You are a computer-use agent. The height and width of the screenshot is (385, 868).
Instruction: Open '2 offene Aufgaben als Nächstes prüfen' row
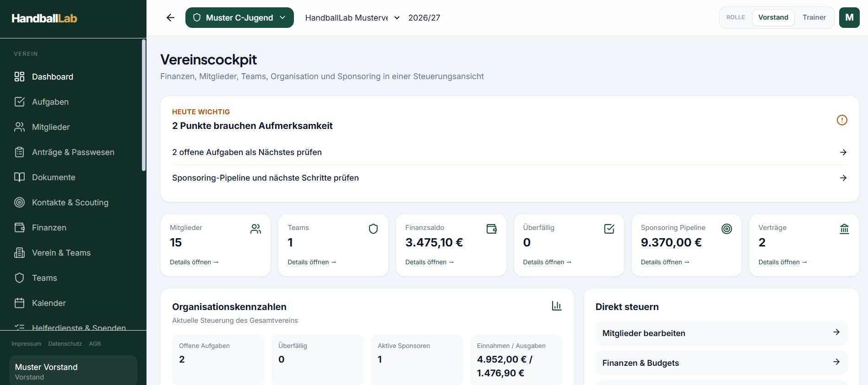coord(510,152)
